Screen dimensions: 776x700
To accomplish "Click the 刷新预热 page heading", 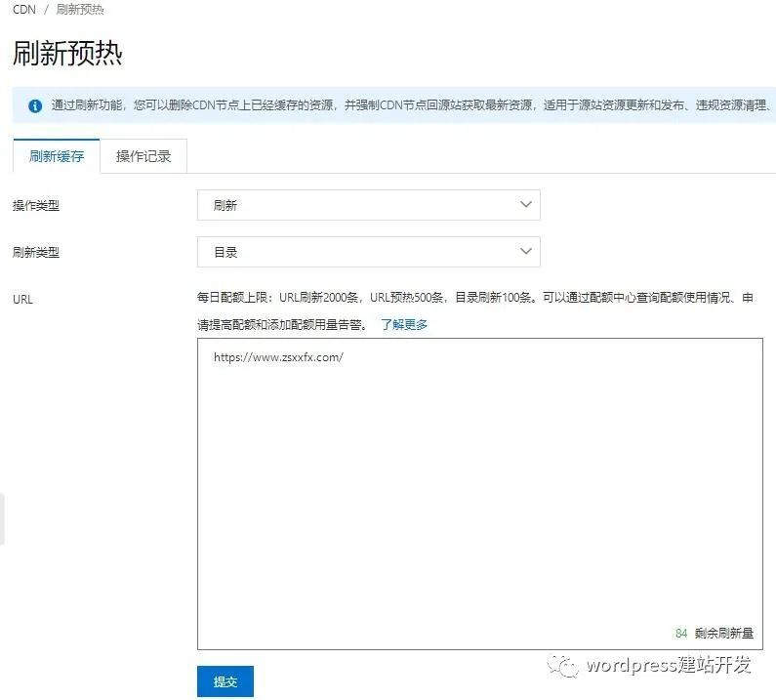I will [x=67, y=53].
